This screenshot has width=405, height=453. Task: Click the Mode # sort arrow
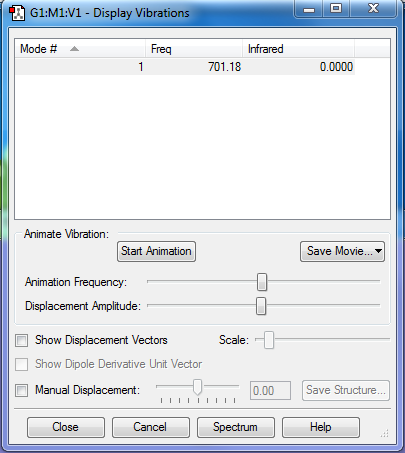pyautogui.click(x=74, y=49)
